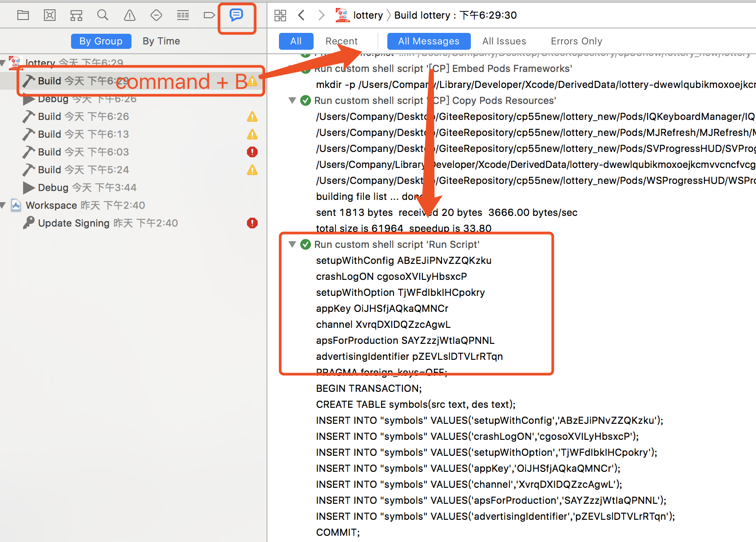
Task: Open the Report navigator speech-bubble icon
Action: coord(236,16)
